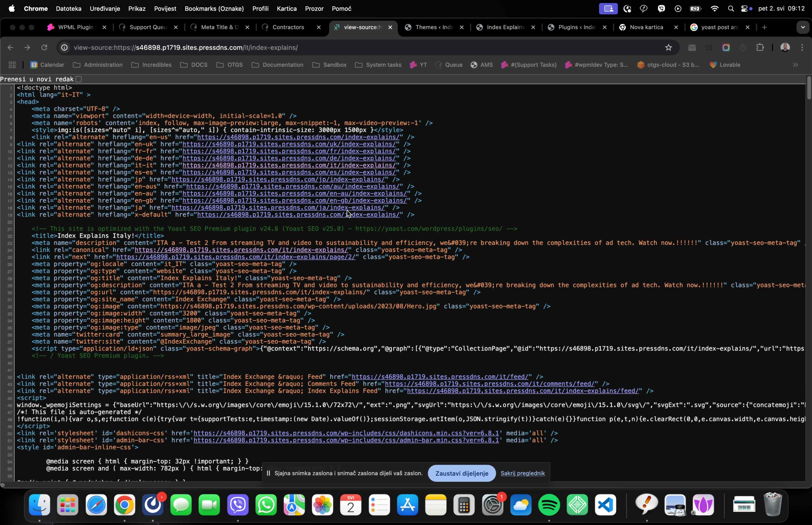
Task: Open the Calendar bookmark
Action: click(47, 65)
